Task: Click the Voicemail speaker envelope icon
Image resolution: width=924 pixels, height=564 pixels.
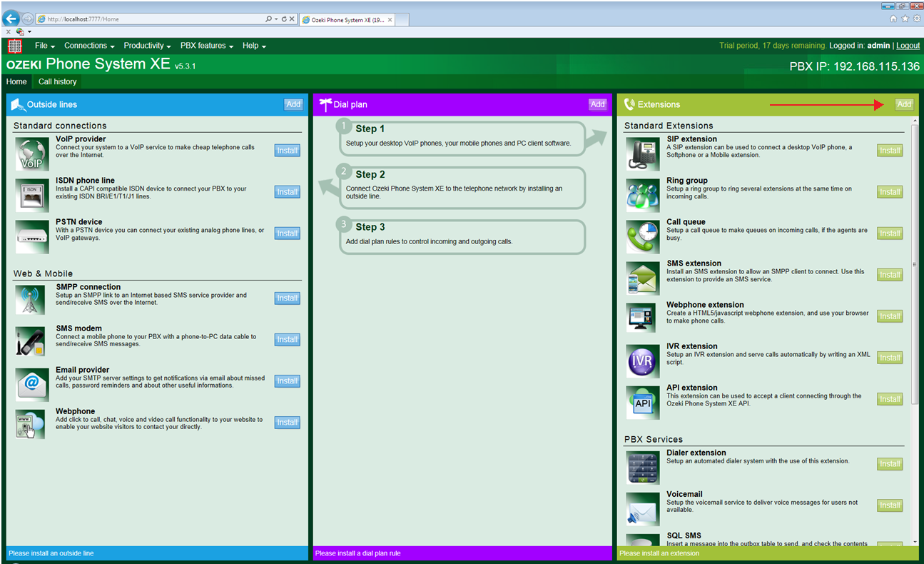Action: pos(643,508)
